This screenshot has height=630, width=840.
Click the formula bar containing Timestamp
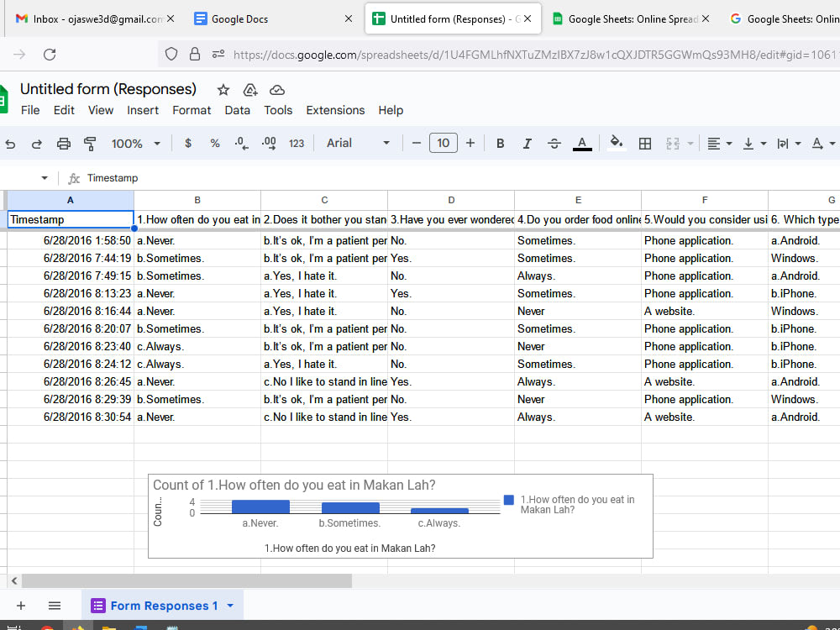pos(460,178)
